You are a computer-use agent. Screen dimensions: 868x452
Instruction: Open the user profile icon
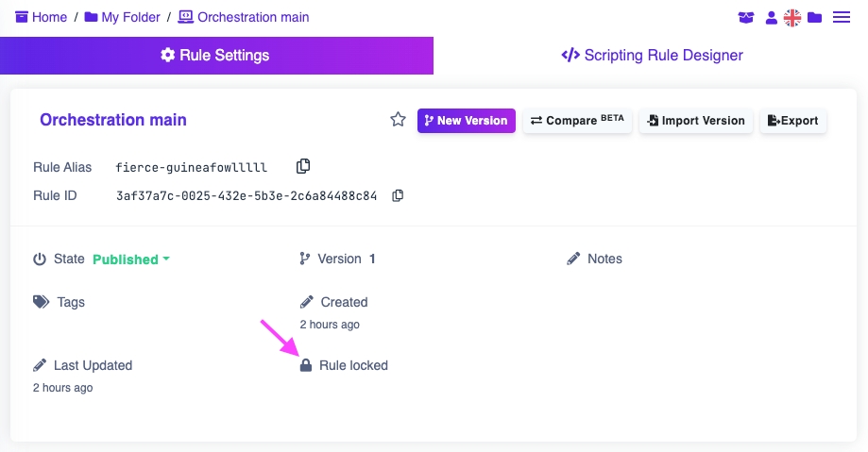[x=771, y=17]
